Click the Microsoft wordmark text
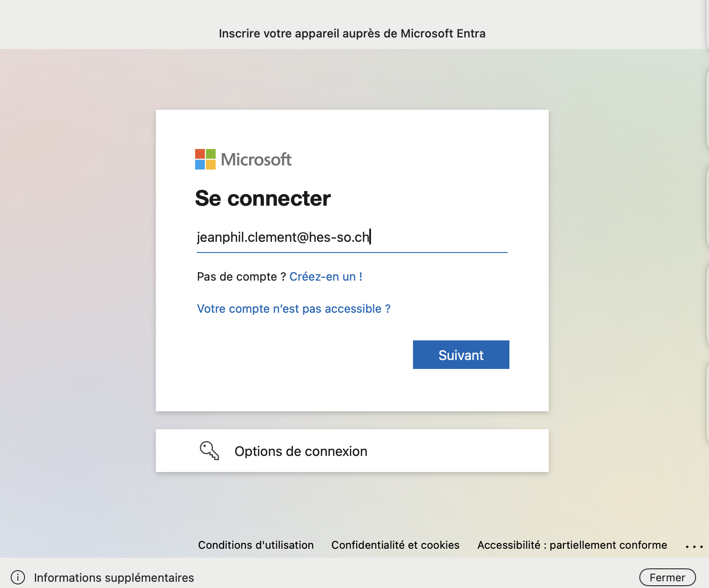The height and width of the screenshot is (588, 709). (x=256, y=159)
